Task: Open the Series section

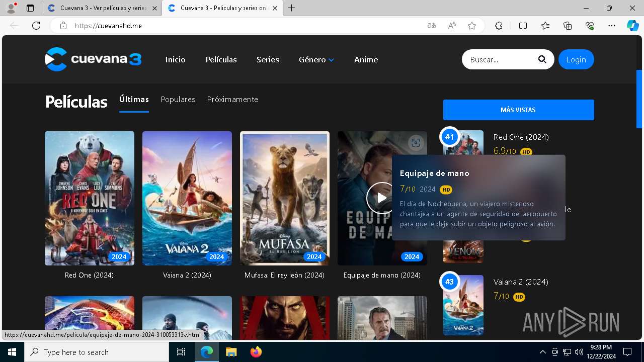Action: (x=268, y=59)
